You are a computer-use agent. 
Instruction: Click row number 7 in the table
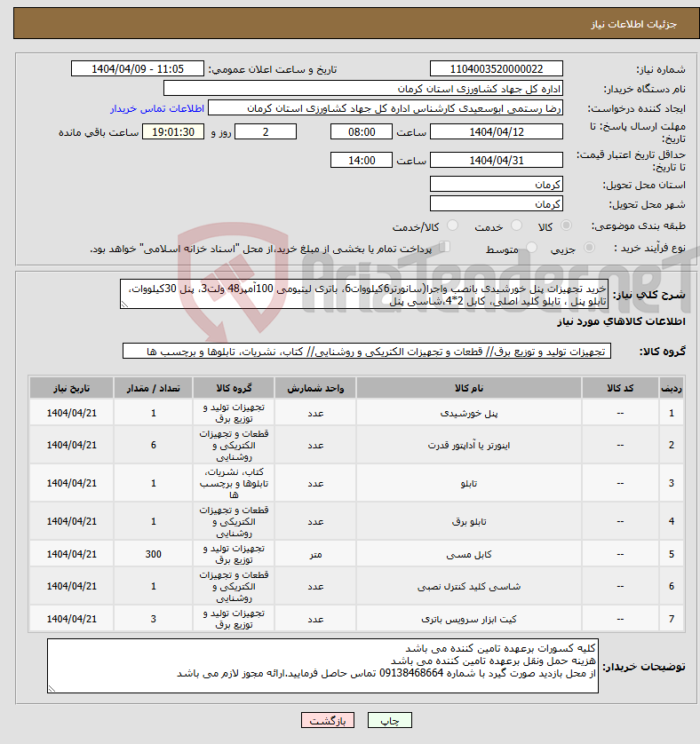pyautogui.click(x=672, y=619)
